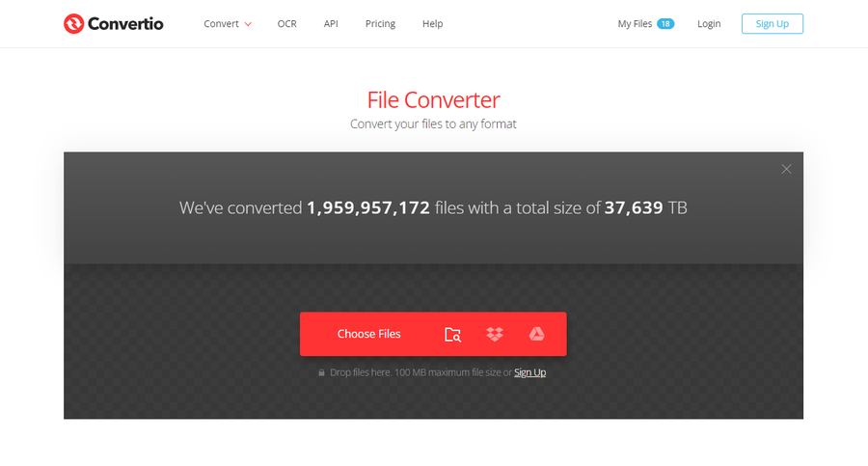Open the Convert dropdown menu
This screenshot has width=868, height=466.
pos(228,24)
